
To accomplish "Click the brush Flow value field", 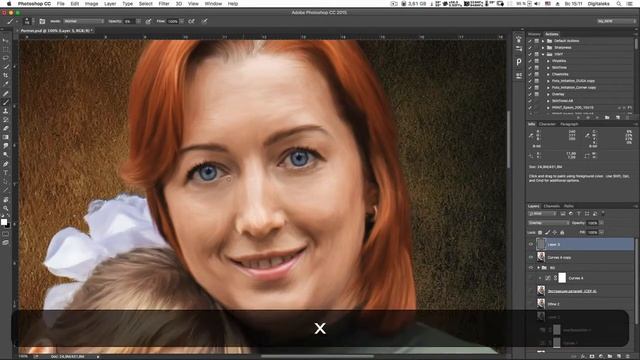I will (173, 21).
